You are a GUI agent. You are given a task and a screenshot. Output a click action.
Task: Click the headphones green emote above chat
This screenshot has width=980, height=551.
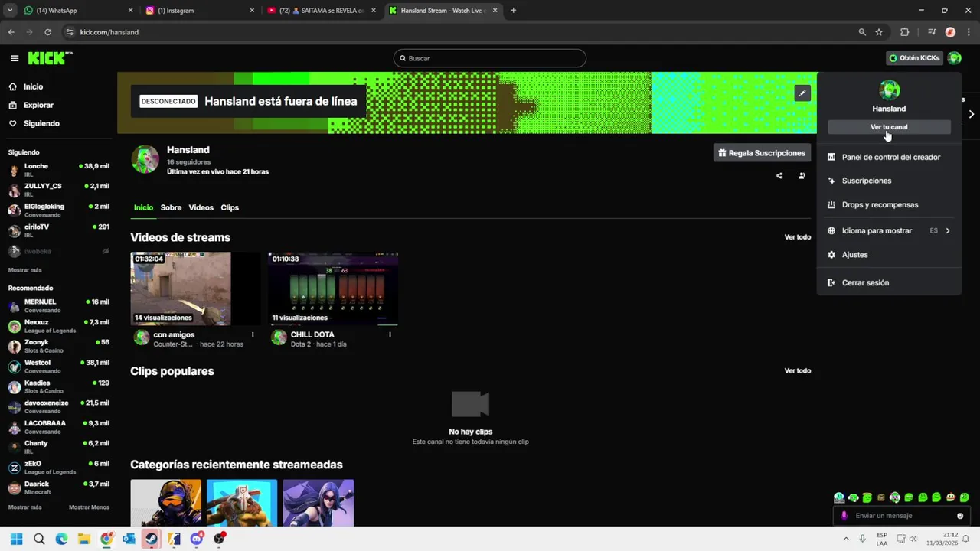click(x=853, y=497)
